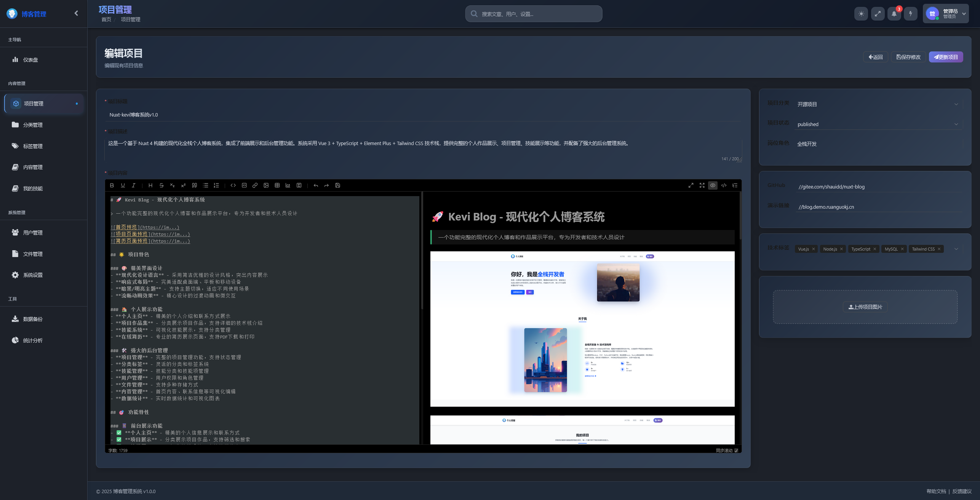Open the 管理员 user menu dropdown
The image size is (980, 500).
(x=946, y=14)
